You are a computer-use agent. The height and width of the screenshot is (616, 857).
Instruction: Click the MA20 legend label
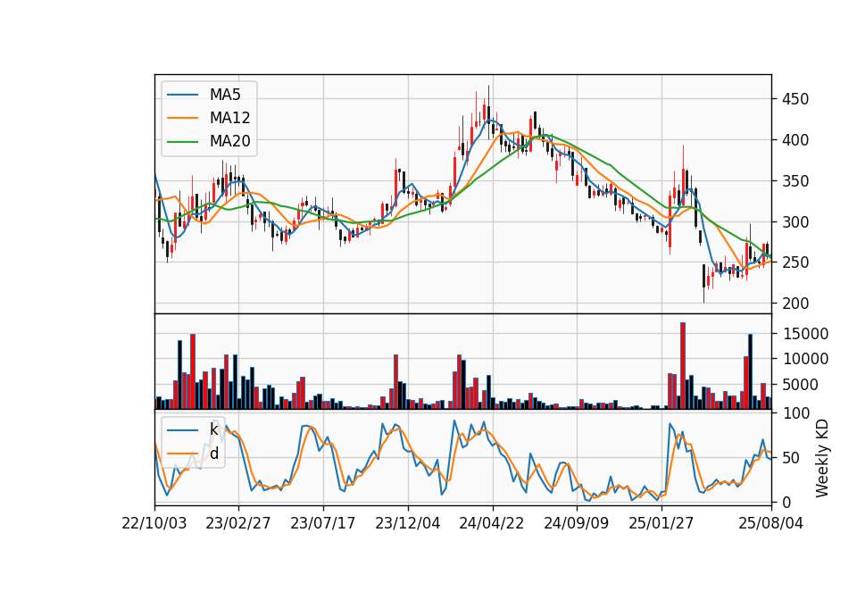pyautogui.click(x=229, y=141)
